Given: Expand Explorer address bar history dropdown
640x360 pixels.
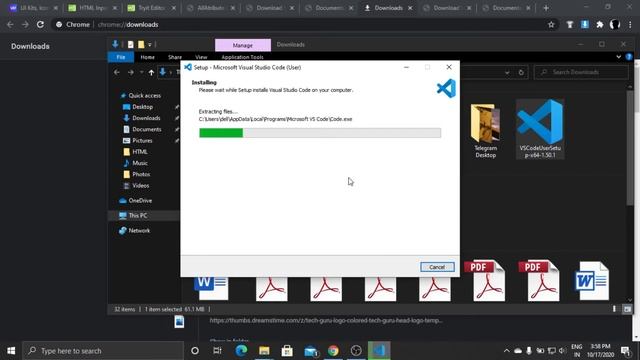Looking at the screenshot, I should pyautogui.click(x=507, y=73).
